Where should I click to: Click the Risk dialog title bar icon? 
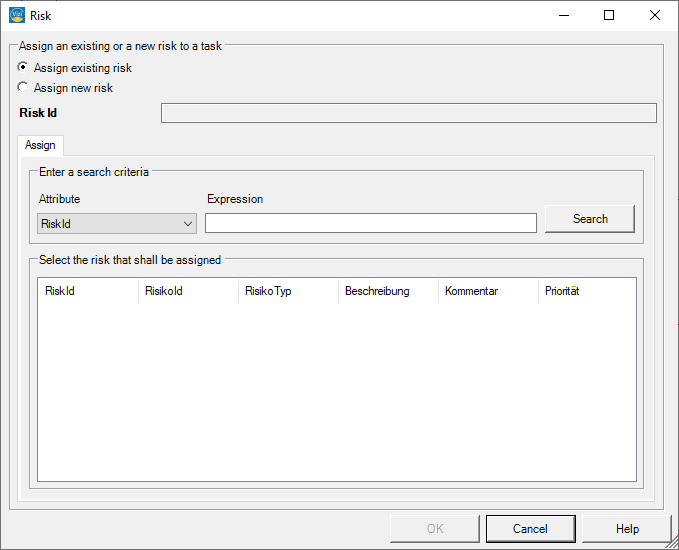(x=16, y=15)
